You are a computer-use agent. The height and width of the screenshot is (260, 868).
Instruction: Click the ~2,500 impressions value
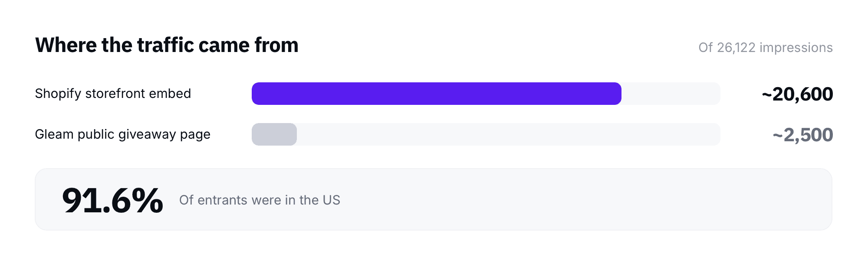[803, 135]
